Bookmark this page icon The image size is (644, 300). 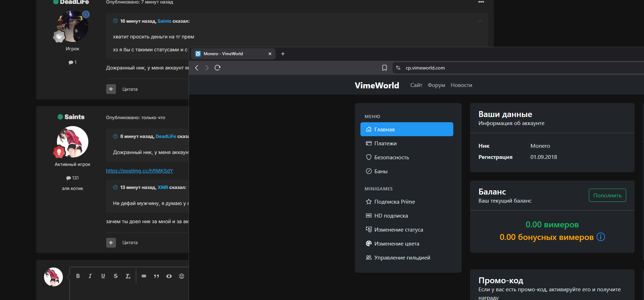385,68
